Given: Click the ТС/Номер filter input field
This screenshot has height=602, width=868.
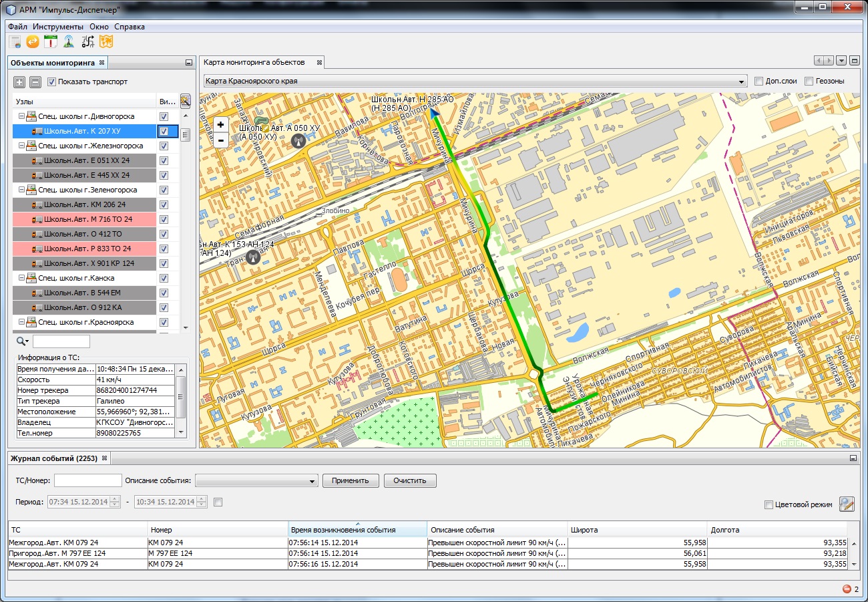Looking at the screenshot, I should 88,480.
